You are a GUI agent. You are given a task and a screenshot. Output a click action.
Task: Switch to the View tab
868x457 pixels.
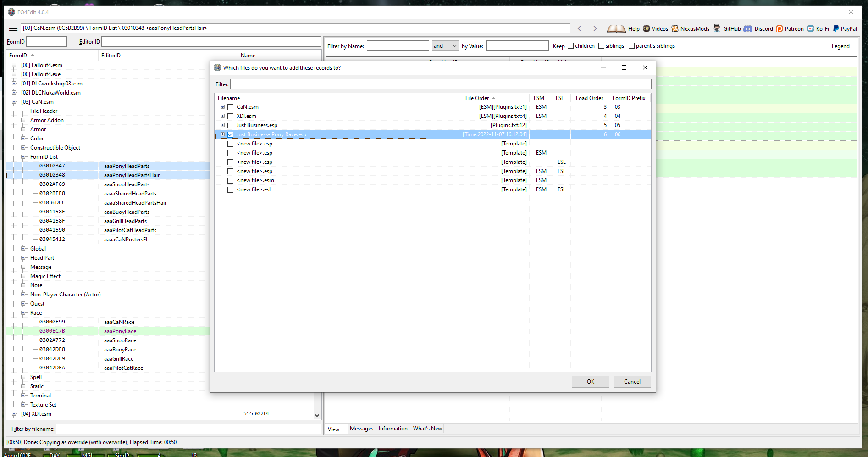[x=334, y=429]
